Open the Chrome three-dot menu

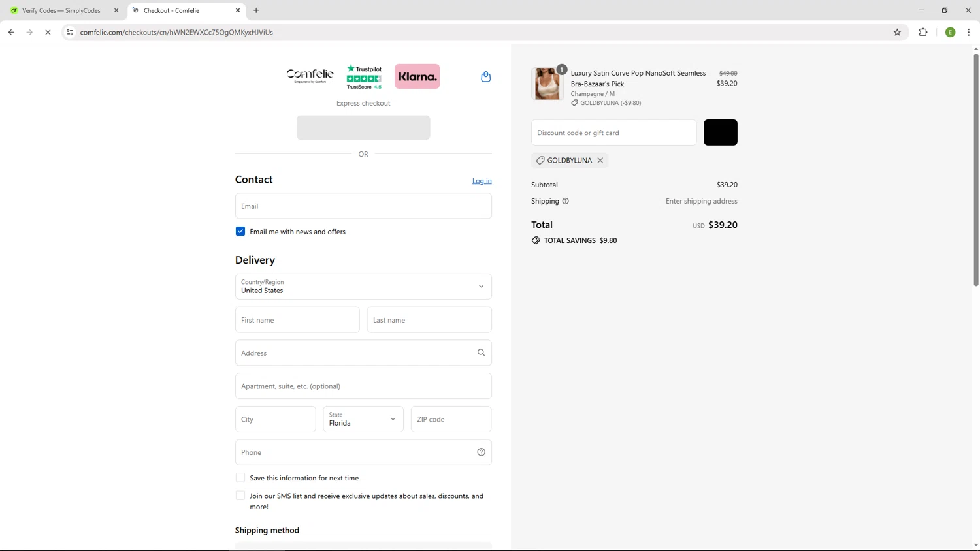click(x=969, y=32)
